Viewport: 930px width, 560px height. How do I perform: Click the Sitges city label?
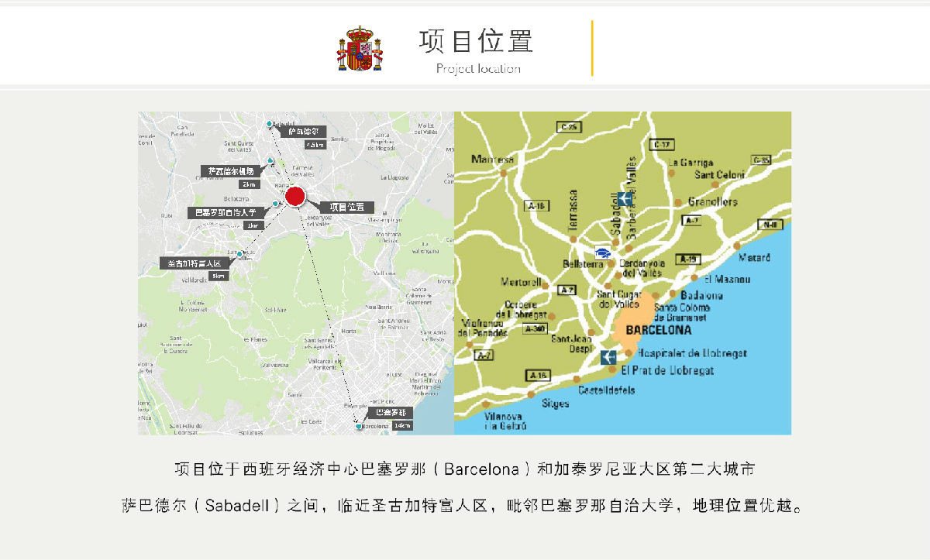tap(556, 404)
